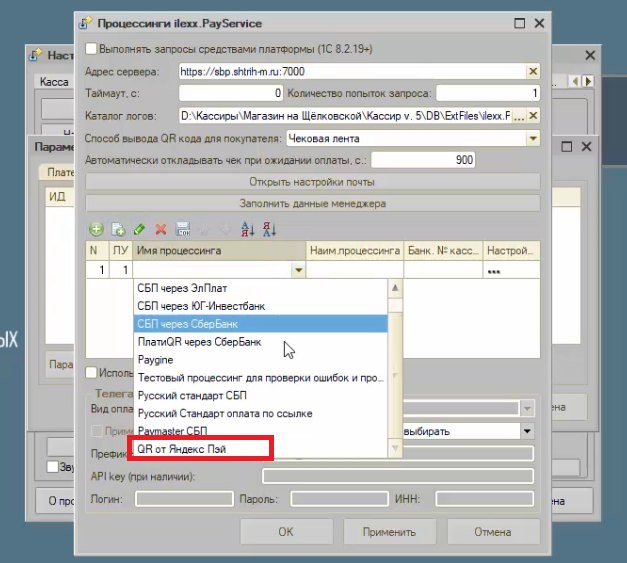
Task: Close the background Параме window
Action: [586, 147]
